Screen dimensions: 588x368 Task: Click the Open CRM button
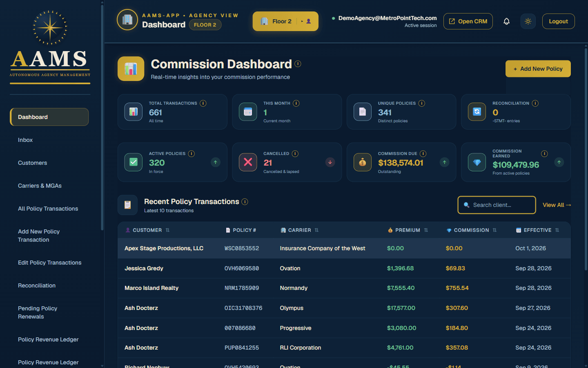click(468, 21)
